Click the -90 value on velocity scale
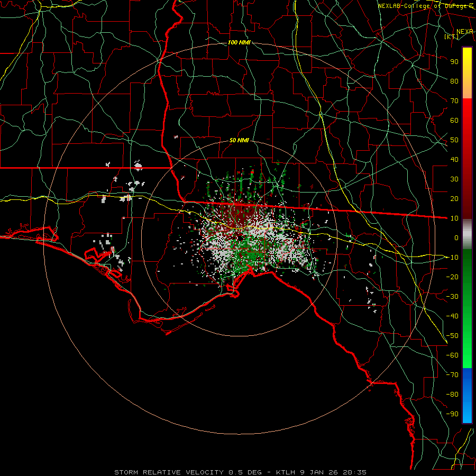Viewport: 476px width, 476px height. coord(452,414)
